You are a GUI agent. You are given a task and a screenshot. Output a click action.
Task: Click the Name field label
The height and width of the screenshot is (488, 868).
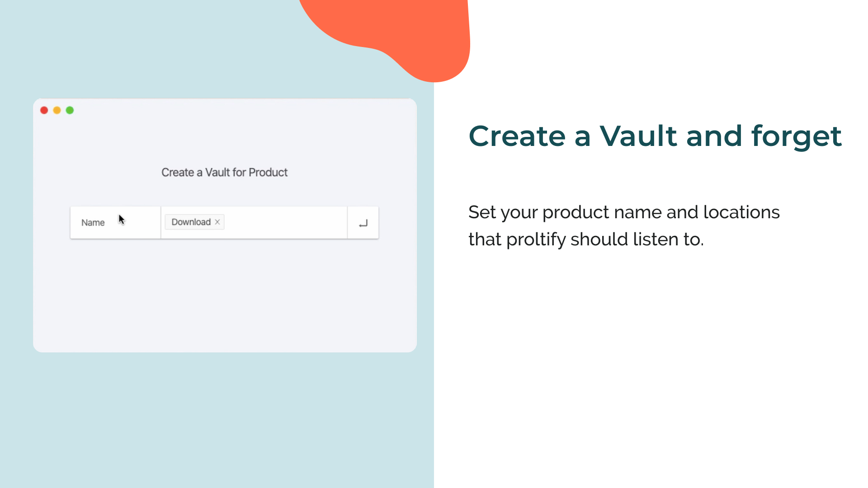(x=93, y=223)
